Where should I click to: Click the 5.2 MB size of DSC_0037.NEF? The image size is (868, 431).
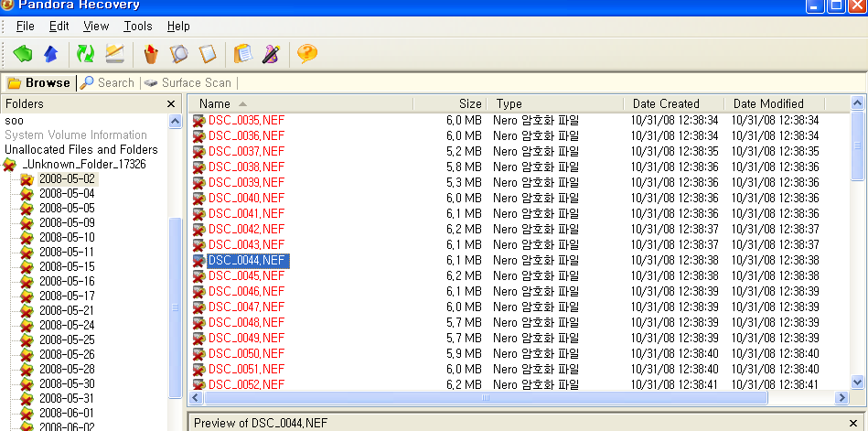pos(464,152)
